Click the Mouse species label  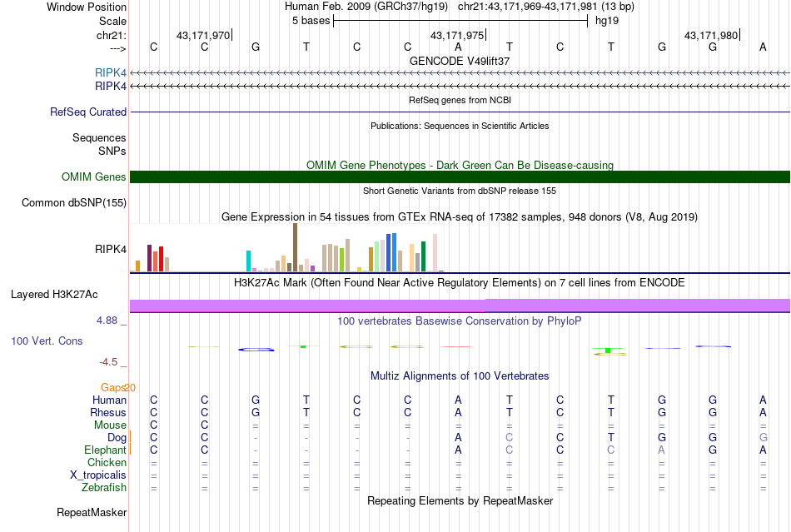110,425
